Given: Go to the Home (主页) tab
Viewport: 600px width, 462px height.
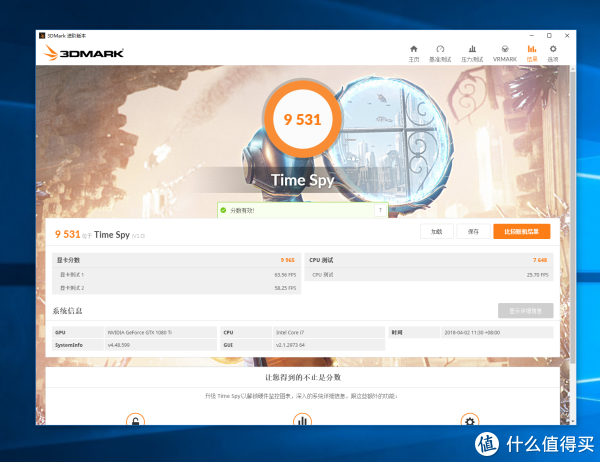Looking at the screenshot, I should pos(414,54).
